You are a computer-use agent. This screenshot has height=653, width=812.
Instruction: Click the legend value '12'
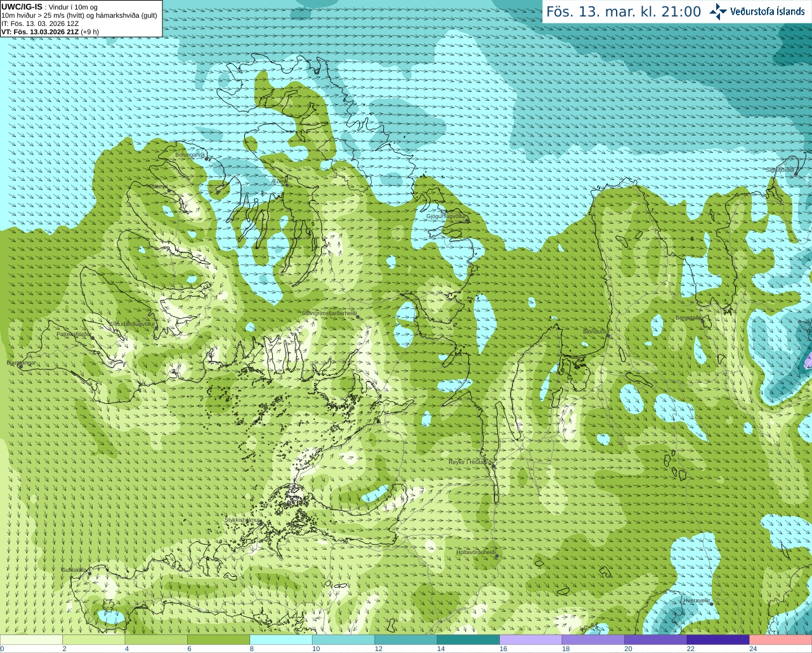[x=378, y=649]
